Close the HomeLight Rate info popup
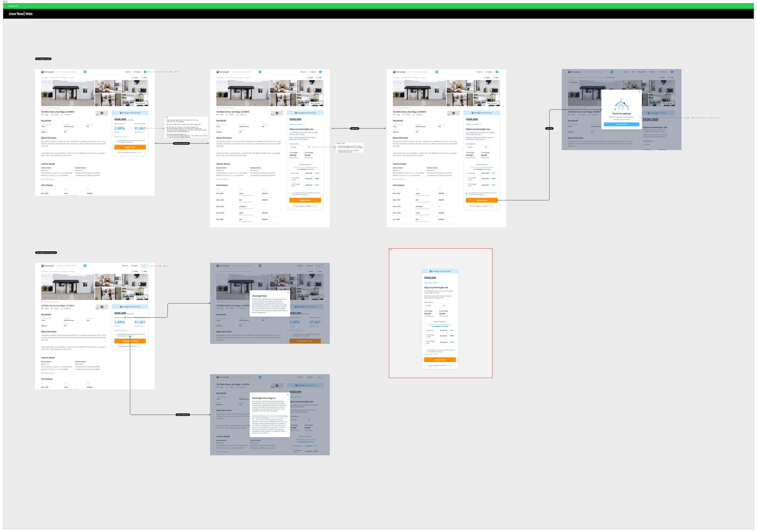Screen dimensions: 757x532 (288, 292)
